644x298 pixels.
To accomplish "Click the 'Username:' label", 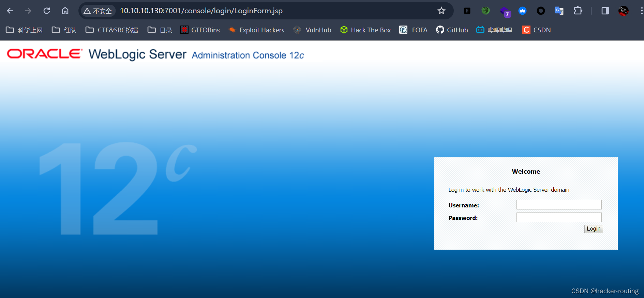I will [464, 205].
